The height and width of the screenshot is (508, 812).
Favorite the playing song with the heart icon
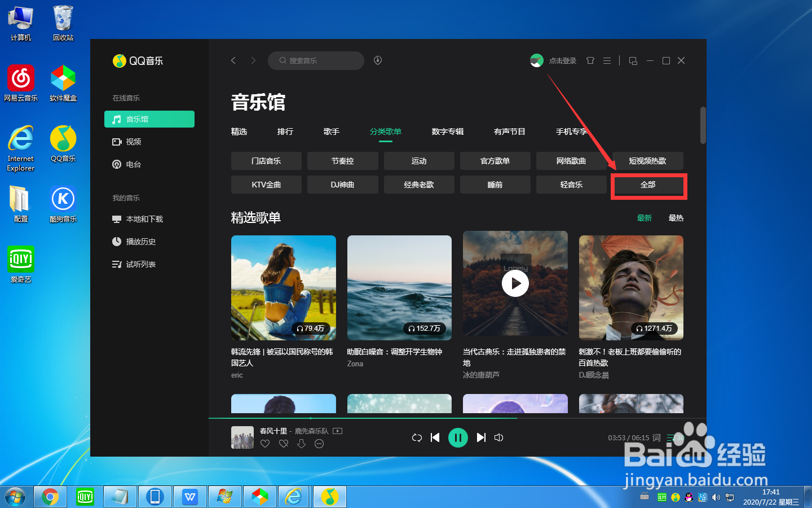pyautogui.click(x=265, y=444)
